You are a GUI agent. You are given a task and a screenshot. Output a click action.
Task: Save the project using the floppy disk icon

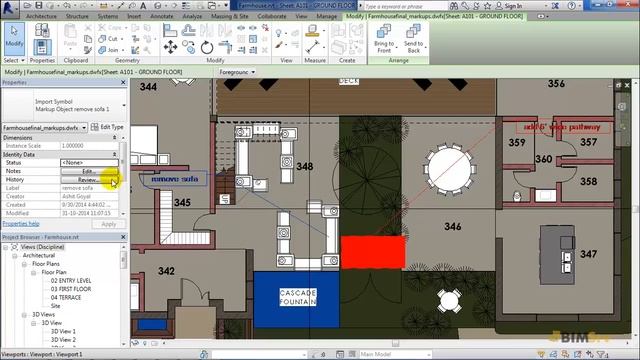click(39, 5)
